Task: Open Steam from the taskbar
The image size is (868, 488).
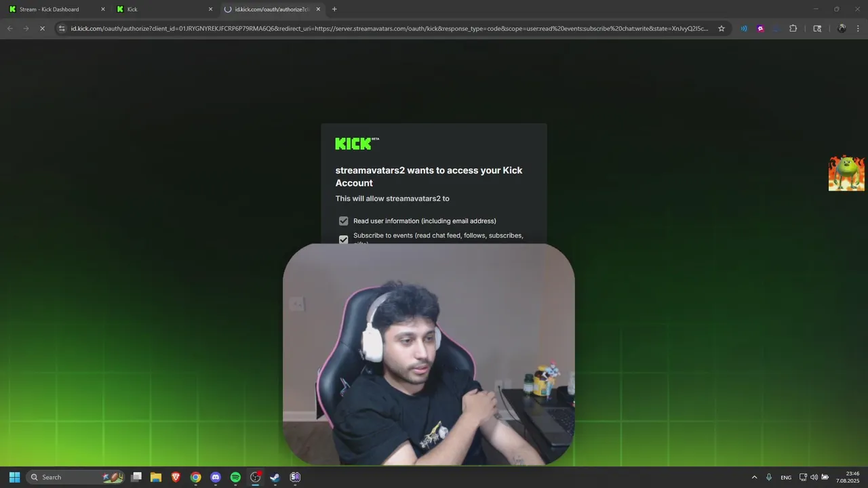Action: click(x=275, y=477)
